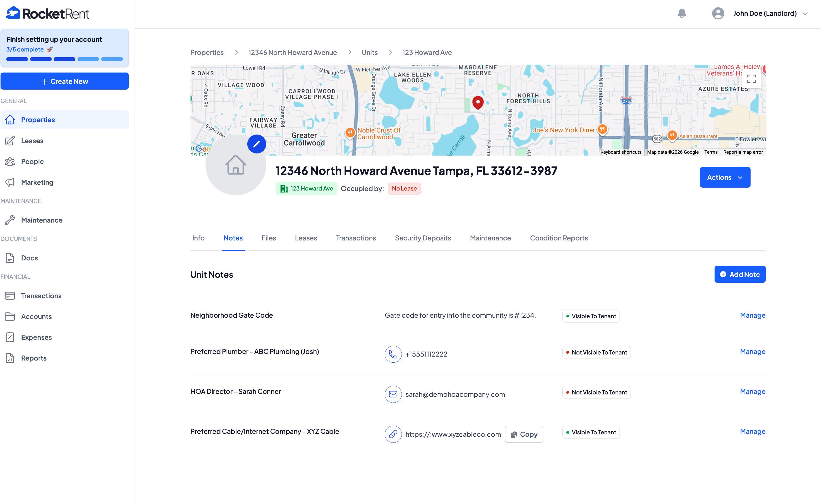Open Maintenance from the sidebar wrench icon

tap(10, 220)
